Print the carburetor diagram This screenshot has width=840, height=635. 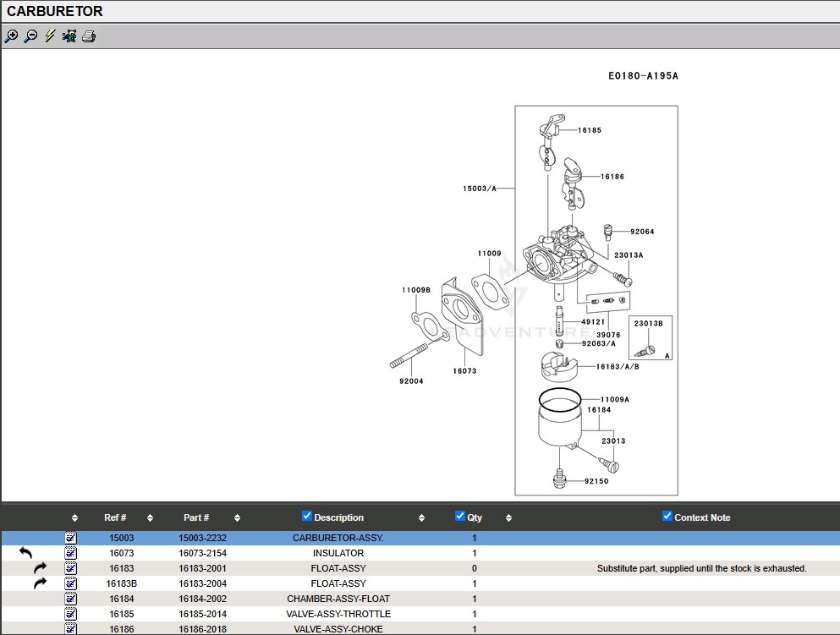(x=89, y=36)
